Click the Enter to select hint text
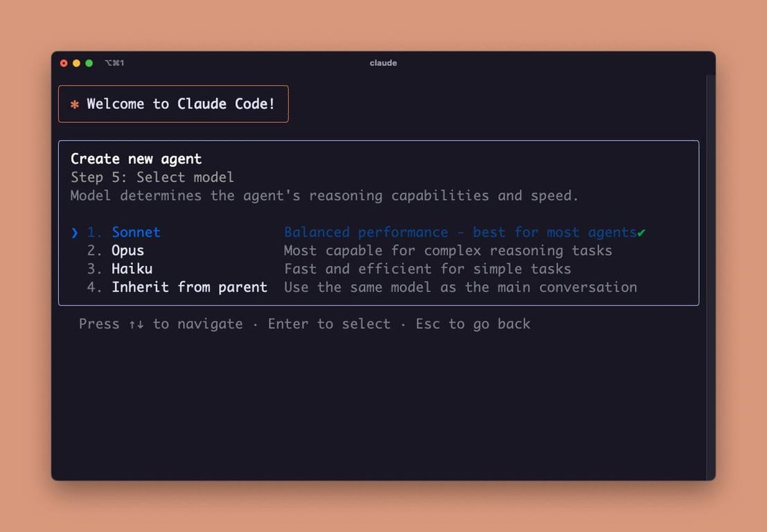767x532 pixels. point(329,324)
